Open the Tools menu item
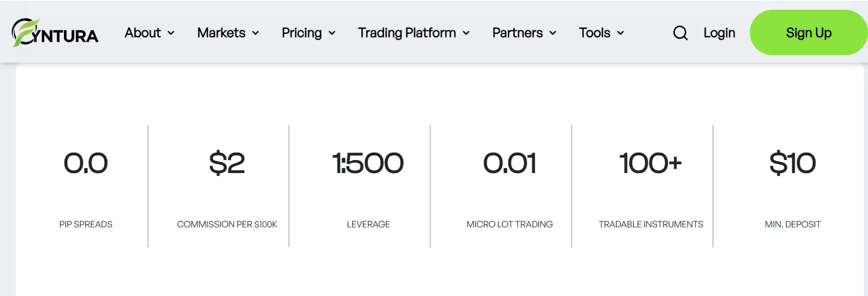The width and height of the screenshot is (868, 296). (x=595, y=32)
